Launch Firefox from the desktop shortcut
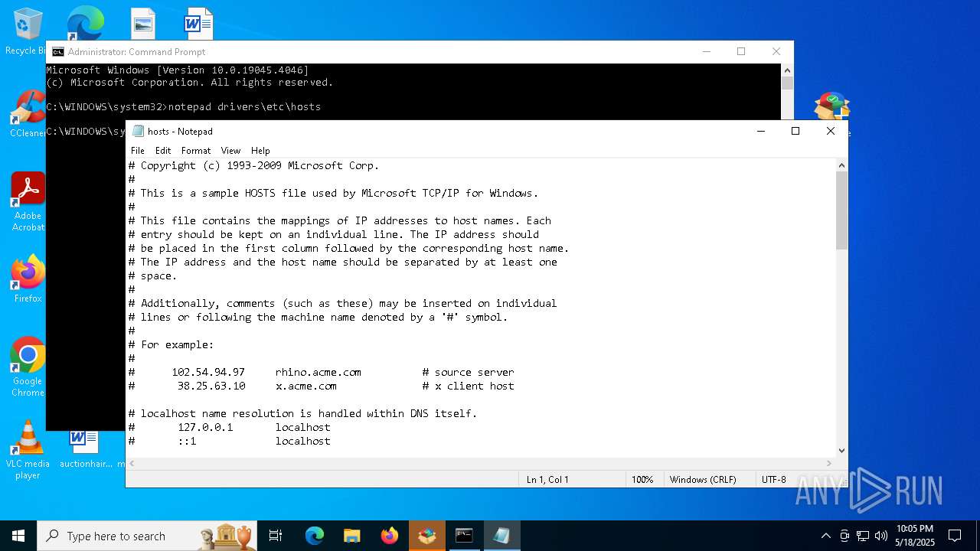This screenshot has width=980, height=551. pyautogui.click(x=28, y=279)
